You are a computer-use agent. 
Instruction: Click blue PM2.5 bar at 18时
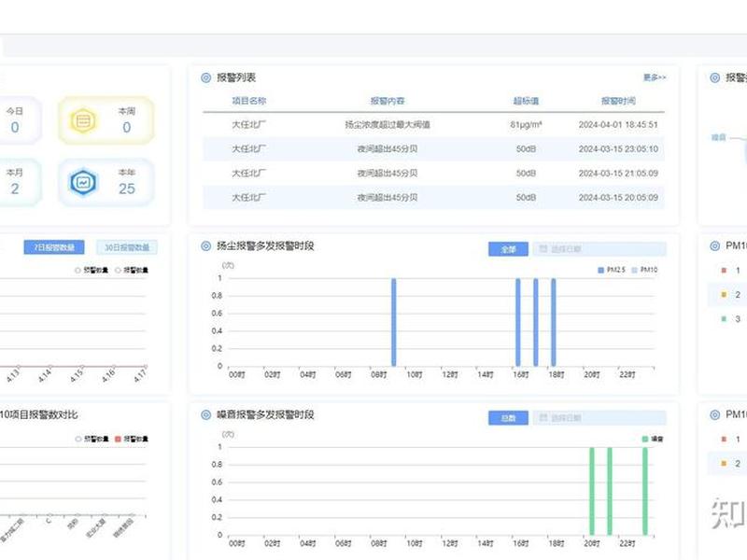point(553,322)
